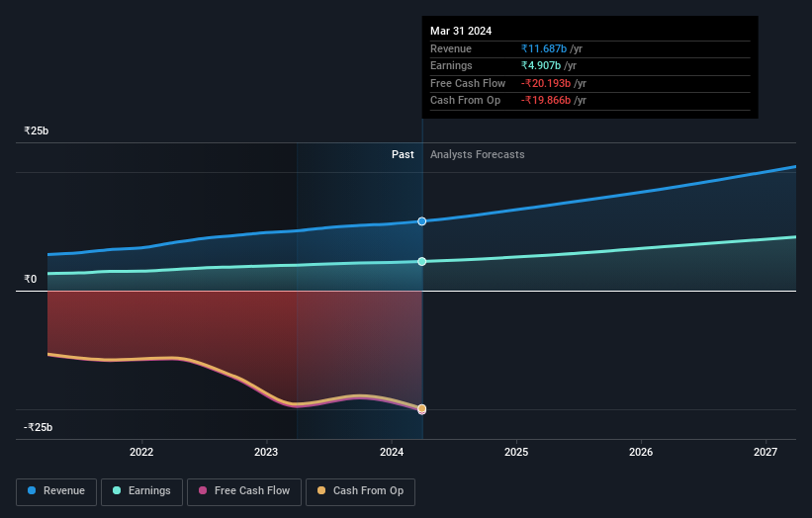The width and height of the screenshot is (812, 518).
Task: Select the 2022 x-axis label
Action: pyautogui.click(x=141, y=453)
